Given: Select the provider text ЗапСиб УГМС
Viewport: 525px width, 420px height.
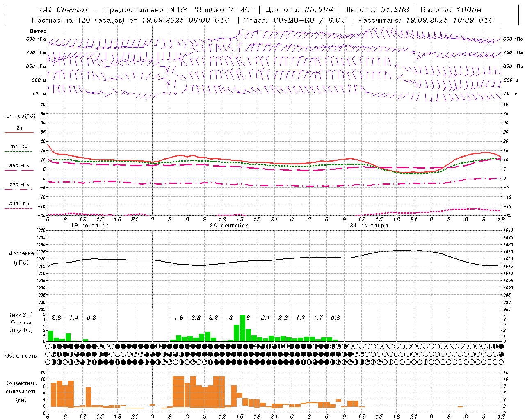Looking at the screenshot, I should point(223,10).
